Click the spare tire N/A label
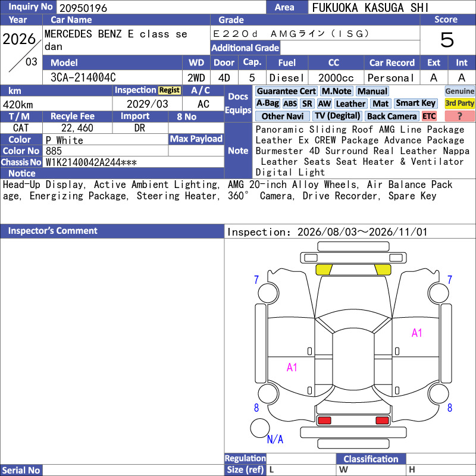 (275, 439)
